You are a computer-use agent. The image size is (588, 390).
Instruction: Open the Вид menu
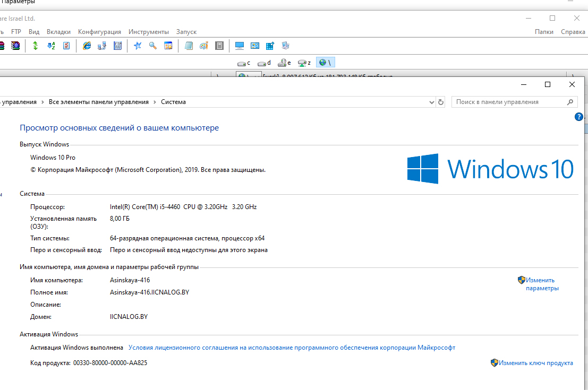[x=34, y=32]
